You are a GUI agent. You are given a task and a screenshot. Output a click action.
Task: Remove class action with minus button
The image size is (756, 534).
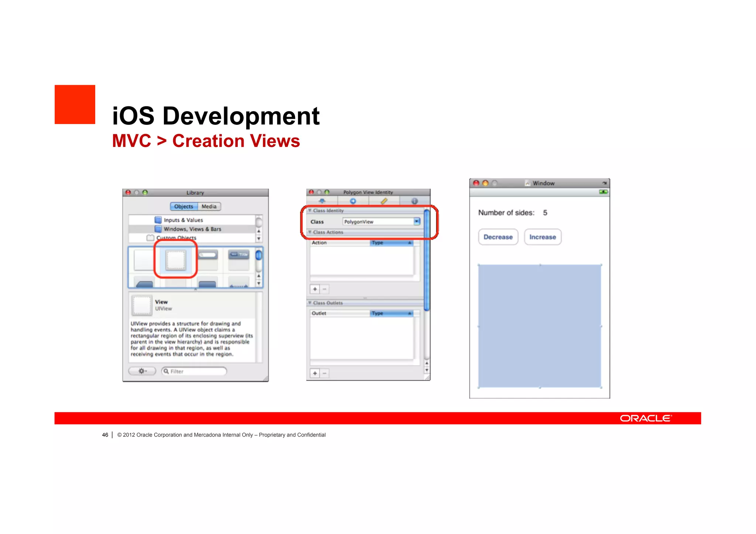pos(324,289)
